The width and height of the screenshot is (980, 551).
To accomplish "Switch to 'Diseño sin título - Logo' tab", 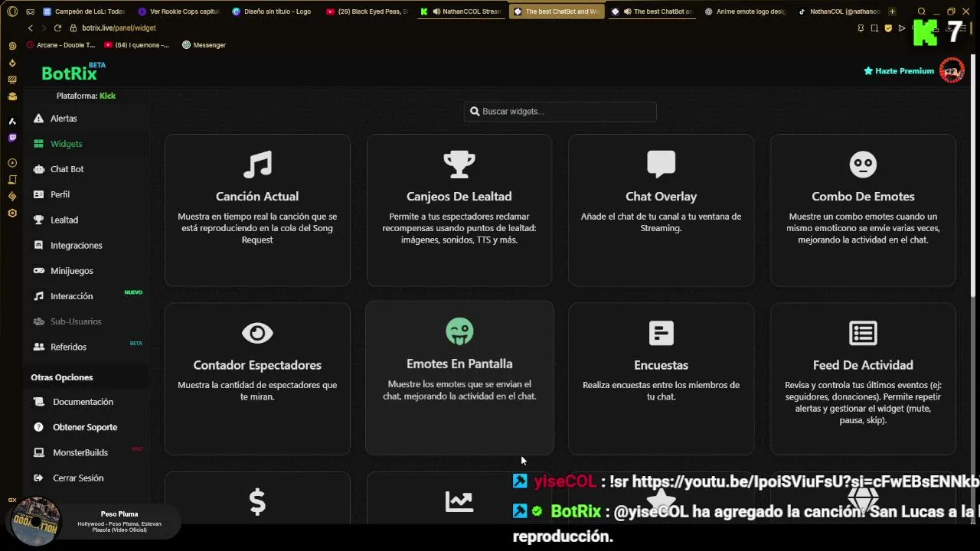I will pos(273,11).
